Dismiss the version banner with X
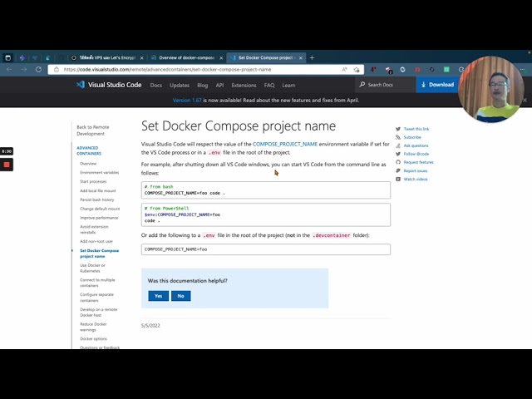The width and height of the screenshot is (532, 399). [x=525, y=100]
